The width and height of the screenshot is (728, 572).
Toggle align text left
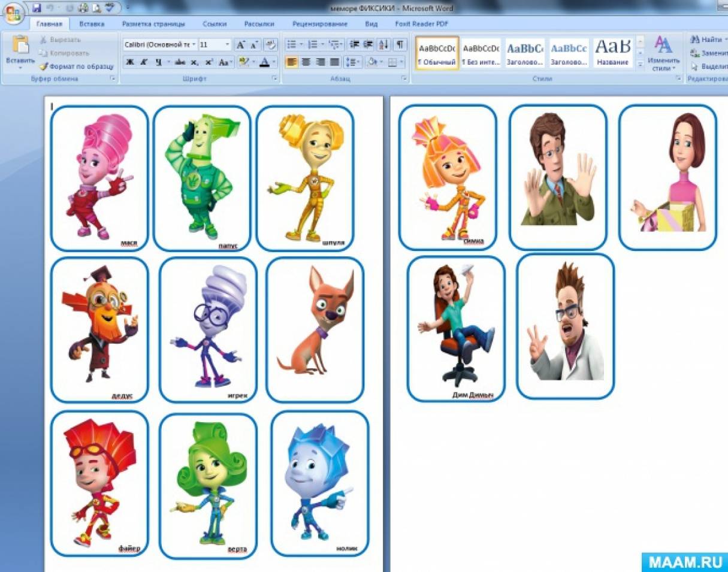point(292,62)
